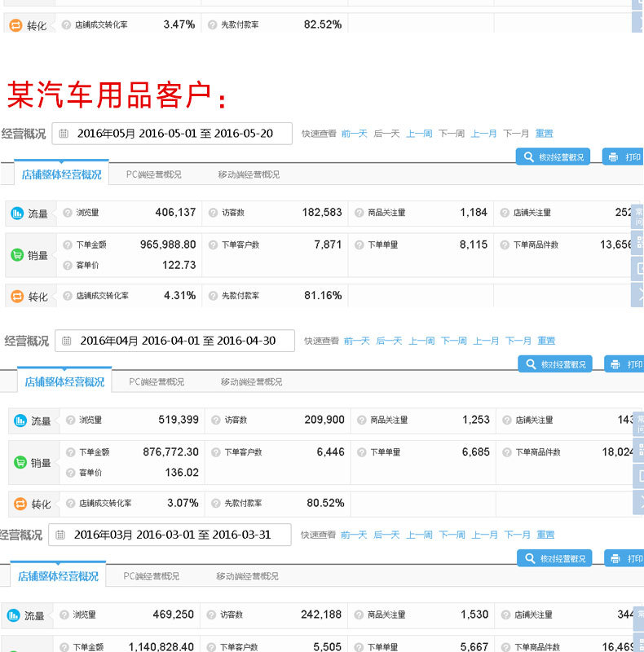Click help icon next to 浏览量 406,137
This screenshot has width=644, height=652.
[68, 213]
